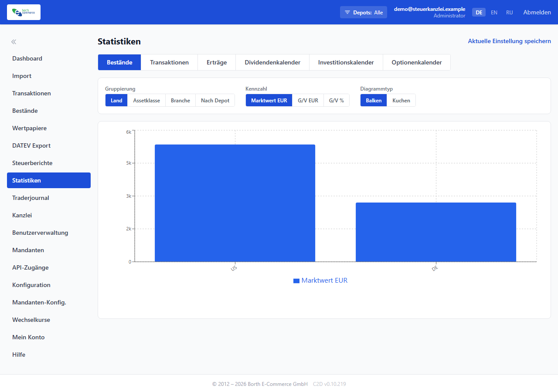Open DATEV Export in sidebar

click(x=49, y=145)
